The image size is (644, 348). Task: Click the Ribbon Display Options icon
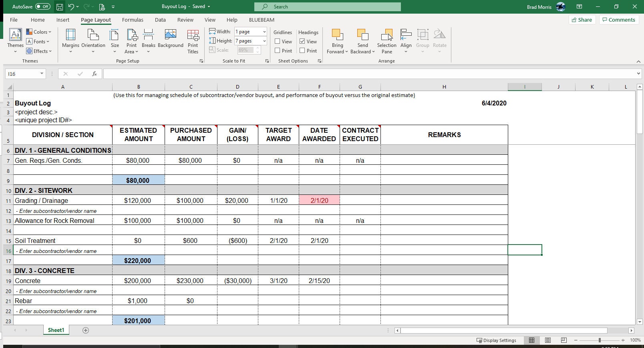pos(579,7)
